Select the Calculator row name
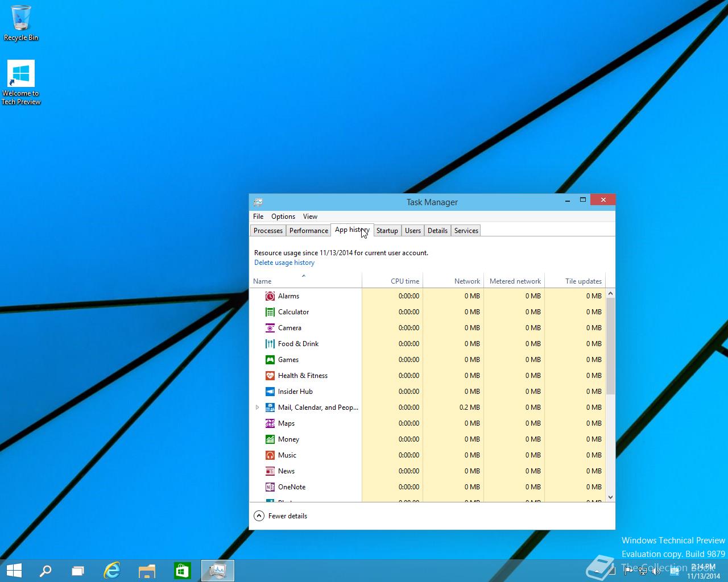Viewport: 728px width, 582px height. (x=293, y=312)
